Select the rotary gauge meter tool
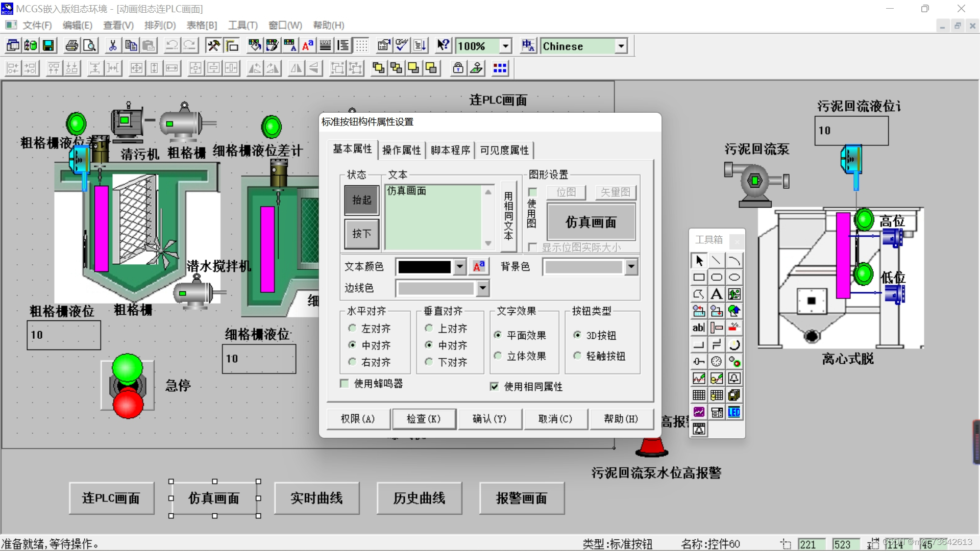 pyautogui.click(x=716, y=362)
